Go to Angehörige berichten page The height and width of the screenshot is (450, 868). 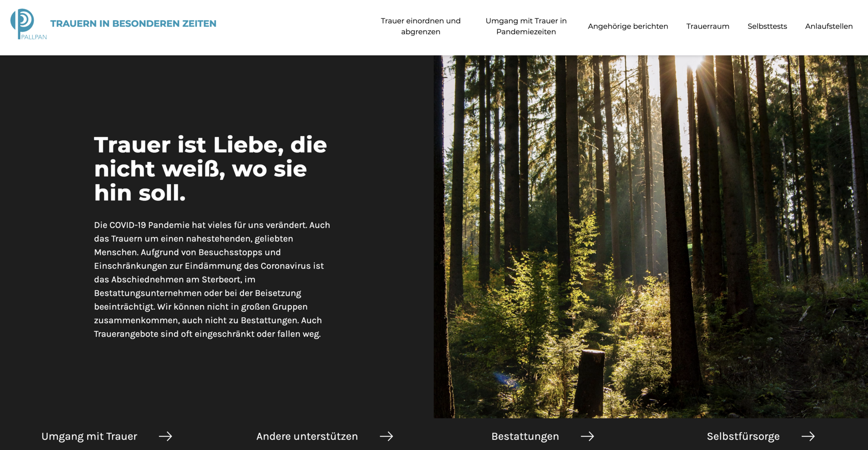628,26
